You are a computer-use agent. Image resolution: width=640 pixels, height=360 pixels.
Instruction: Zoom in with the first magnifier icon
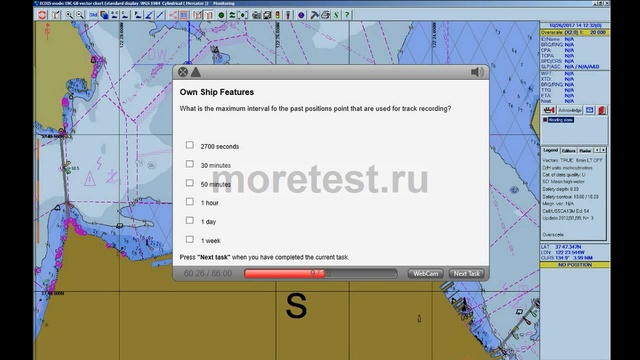click(69, 15)
